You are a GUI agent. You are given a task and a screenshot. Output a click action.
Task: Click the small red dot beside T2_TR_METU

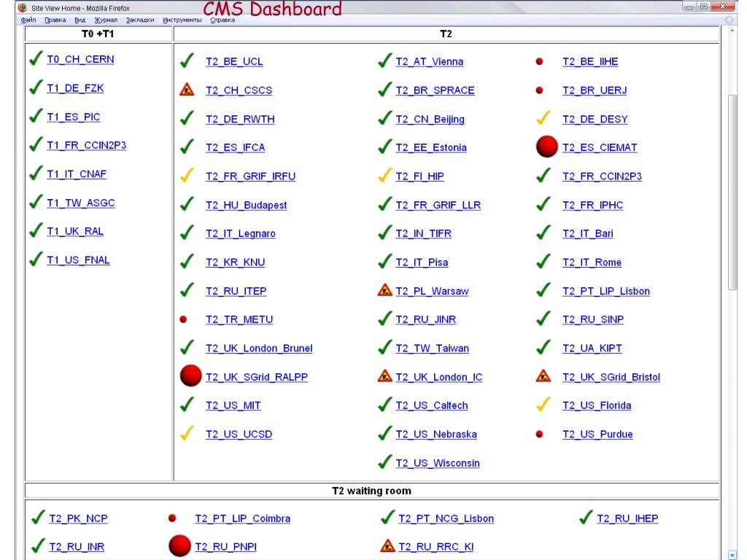pos(183,319)
